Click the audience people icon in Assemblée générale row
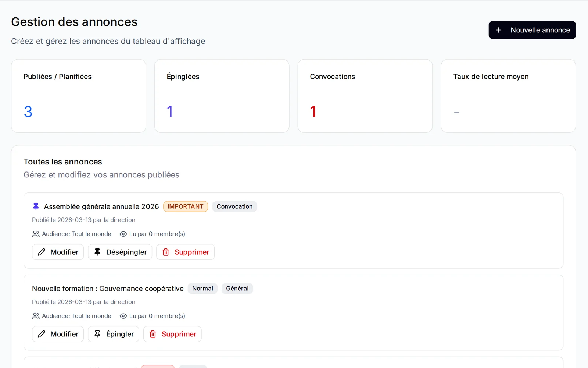The width and height of the screenshot is (588, 368). [x=36, y=234]
